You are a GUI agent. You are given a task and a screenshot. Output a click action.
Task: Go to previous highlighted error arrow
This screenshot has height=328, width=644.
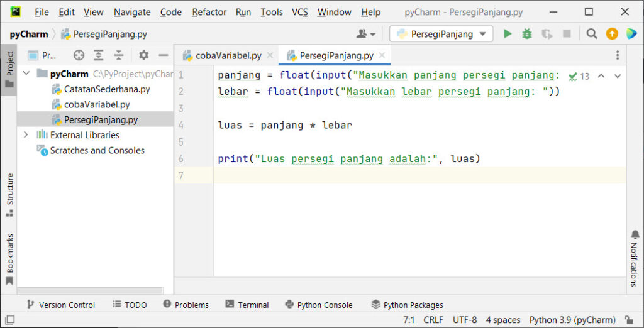601,76
